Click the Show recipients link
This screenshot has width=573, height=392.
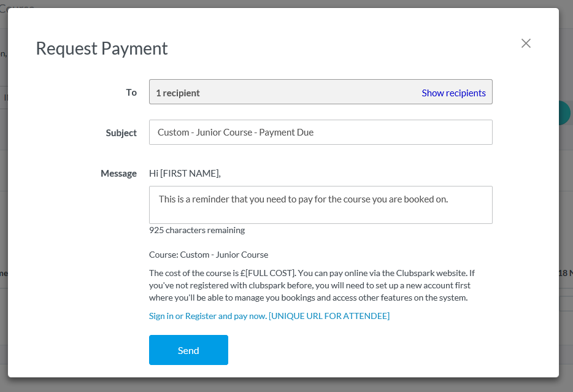453,93
